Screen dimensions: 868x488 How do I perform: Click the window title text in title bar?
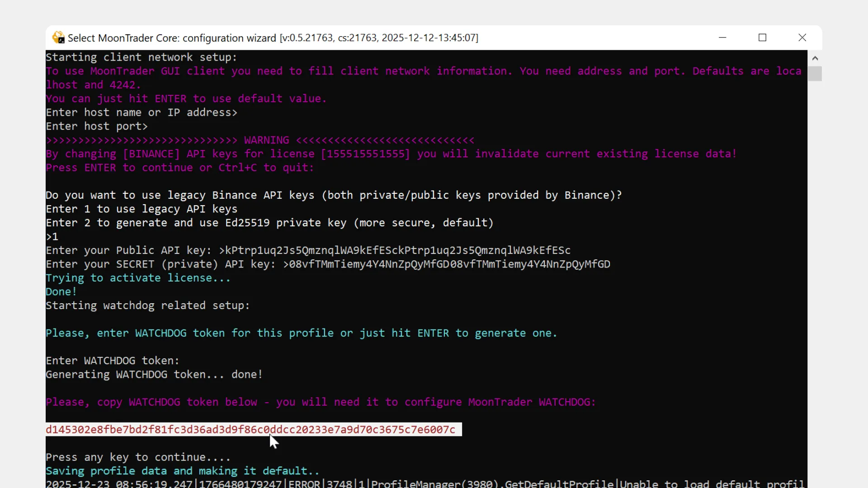click(x=273, y=38)
